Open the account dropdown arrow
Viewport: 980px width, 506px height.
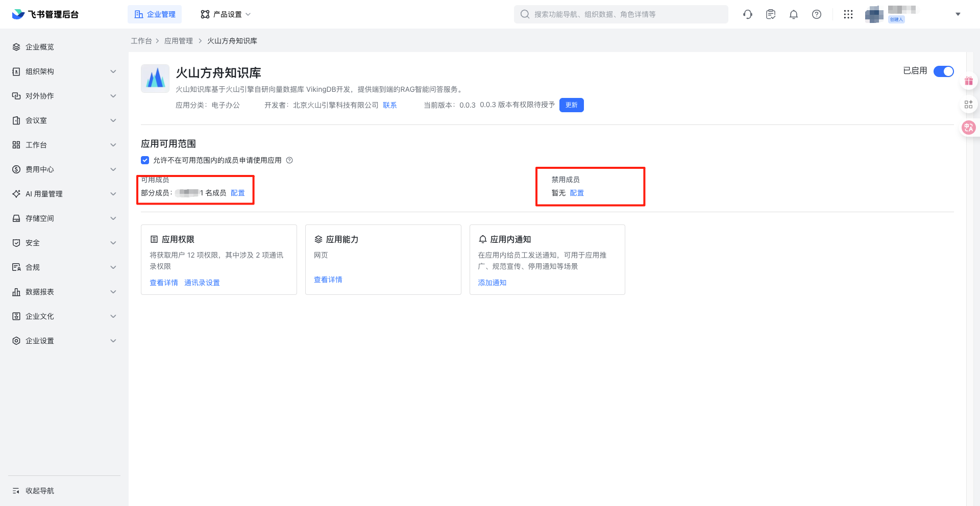(958, 14)
